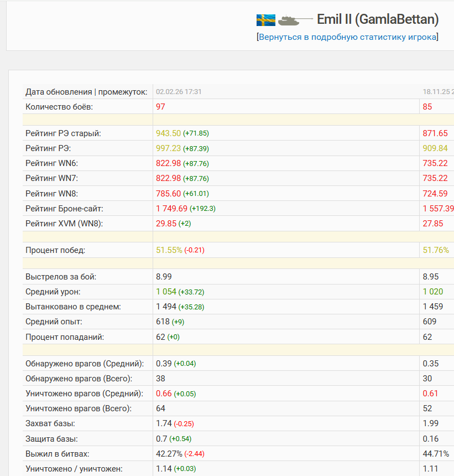This screenshot has width=454, height=476.
Task: Select the 02.02.26 17:31 date column header
Action: 179,92
